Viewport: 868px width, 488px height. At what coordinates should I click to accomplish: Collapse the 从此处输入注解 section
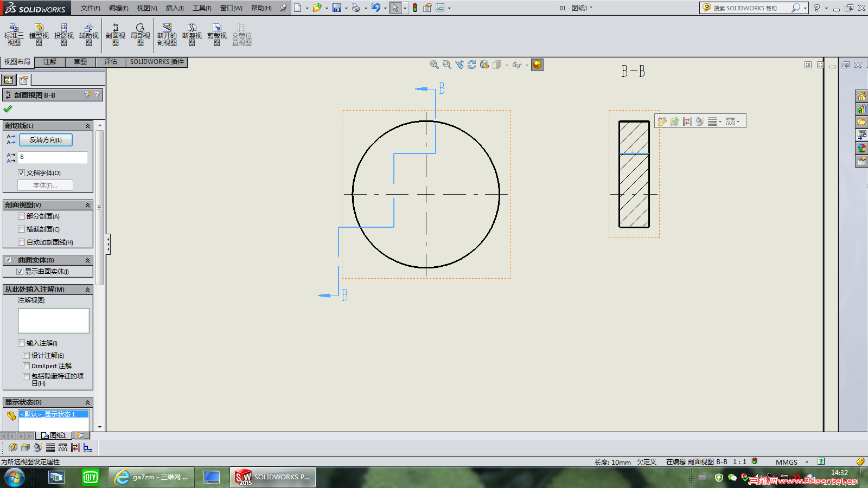pyautogui.click(x=87, y=290)
